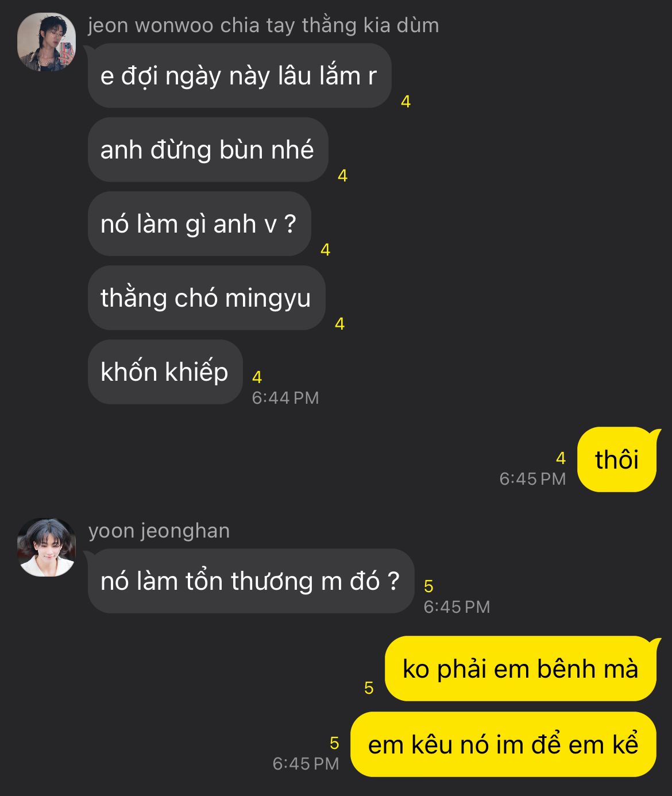Tap unread count beside 'khốn khiếp'

coord(257,377)
